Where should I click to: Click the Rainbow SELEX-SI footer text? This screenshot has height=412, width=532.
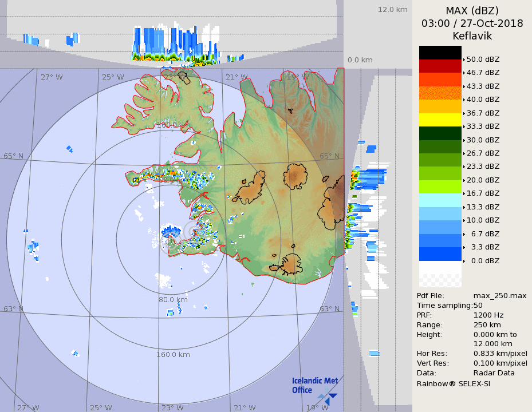pyautogui.click(x=453, y=383)
